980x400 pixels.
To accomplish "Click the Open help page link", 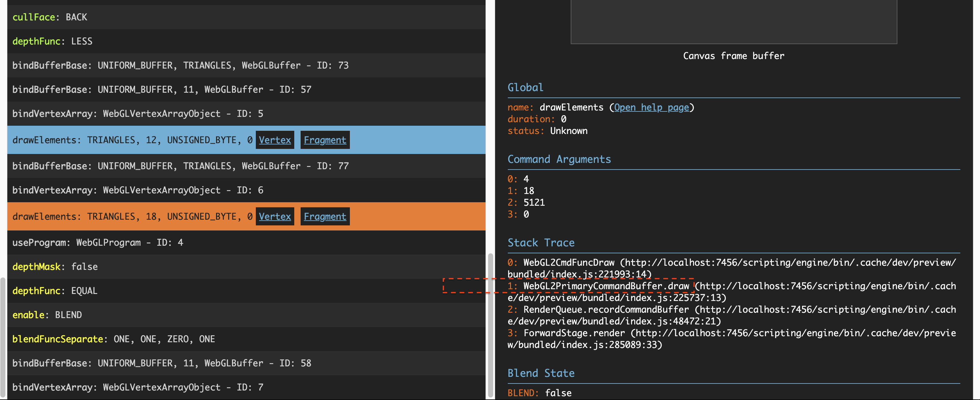I will pyautogui.click(x=651, y=107).
